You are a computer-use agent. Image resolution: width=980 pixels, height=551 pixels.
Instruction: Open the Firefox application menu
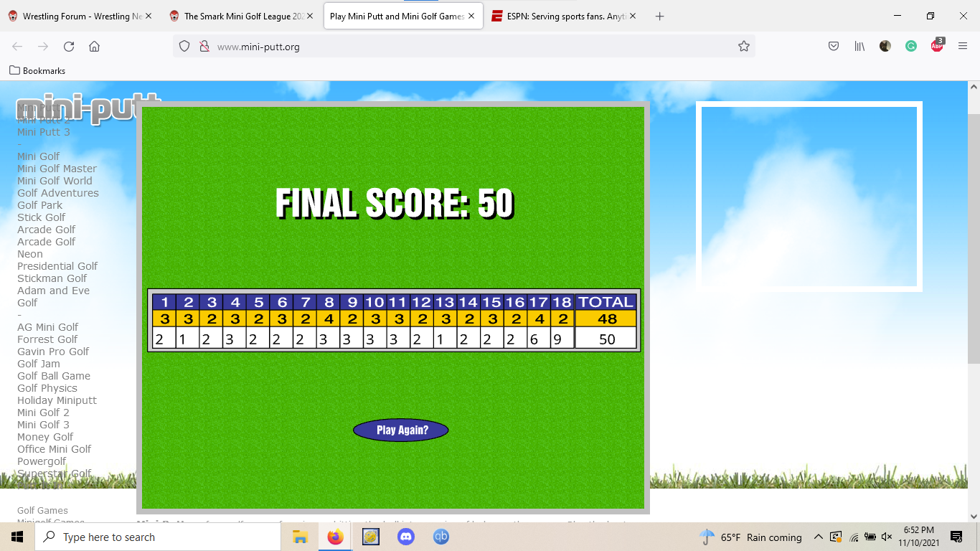[x=963, y=47]
